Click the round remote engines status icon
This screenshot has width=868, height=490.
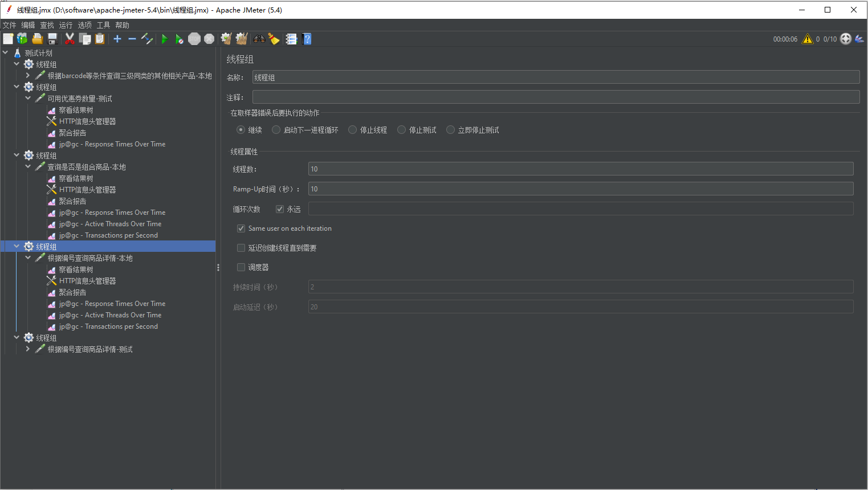846,39
